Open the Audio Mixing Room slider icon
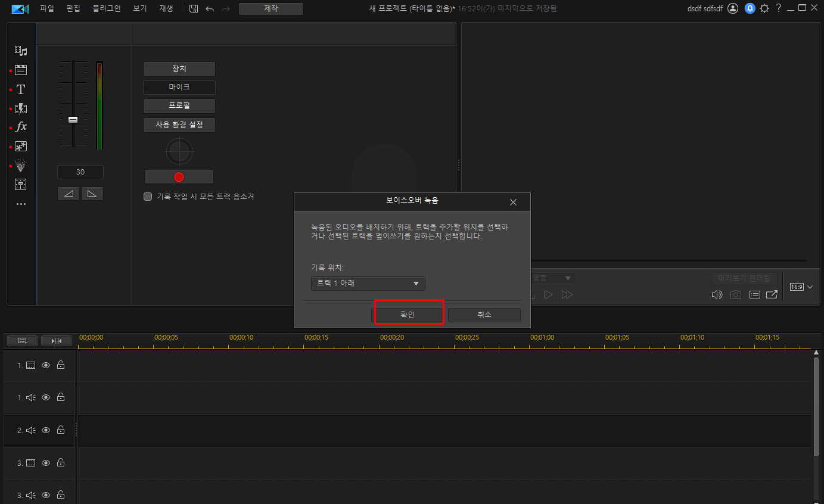The image size is (824, 504). click(21, 184)
